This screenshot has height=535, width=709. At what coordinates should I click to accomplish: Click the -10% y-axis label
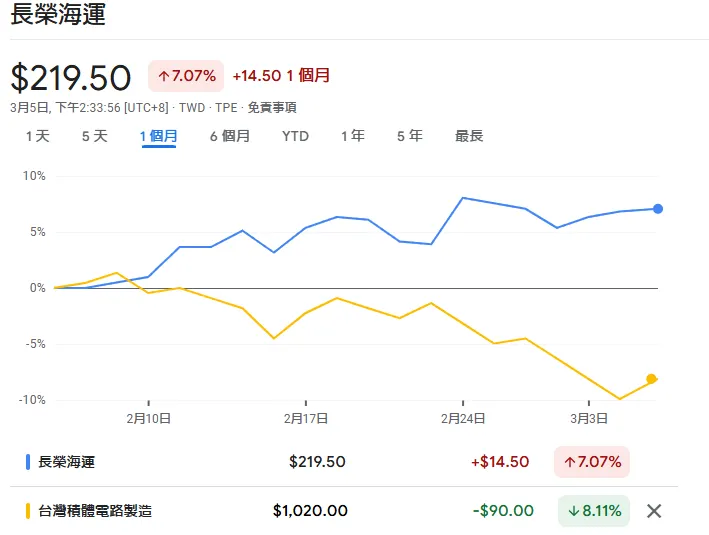pos(32,400)
